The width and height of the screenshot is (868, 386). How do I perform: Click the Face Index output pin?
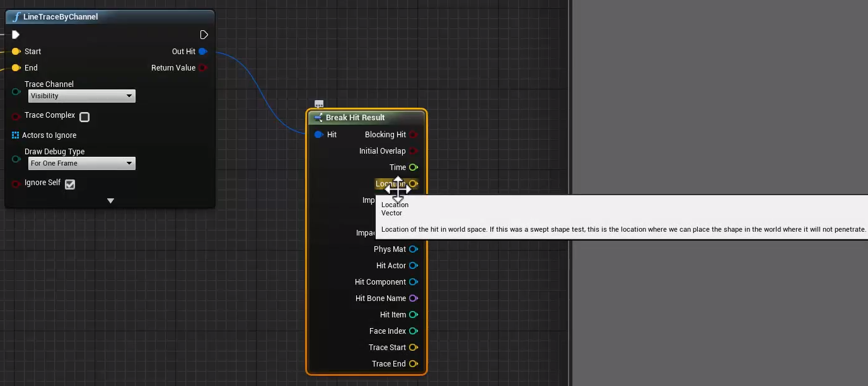click(x=414, y=331)
